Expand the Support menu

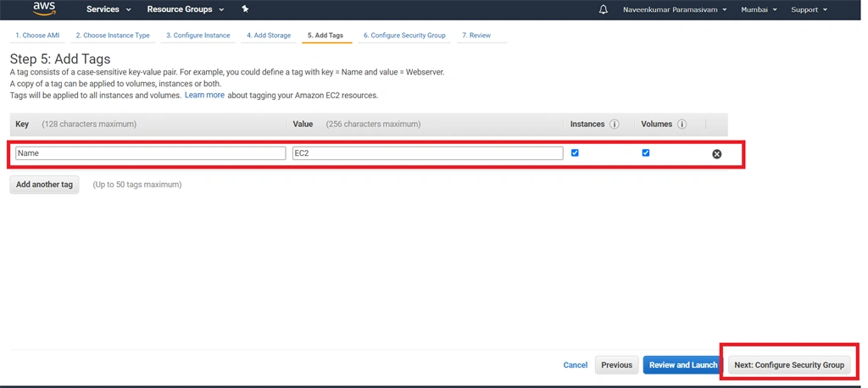click(x=809, y=9)
